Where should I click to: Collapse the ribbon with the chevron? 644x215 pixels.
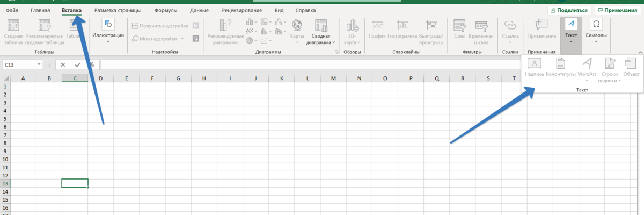click(x=640, y=52)
